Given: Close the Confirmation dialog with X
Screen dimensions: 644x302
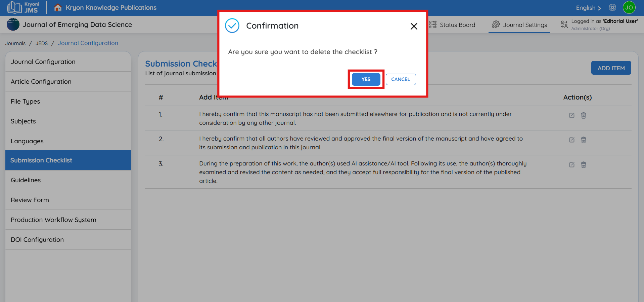Looking at the screenshot, I should 414,26.
